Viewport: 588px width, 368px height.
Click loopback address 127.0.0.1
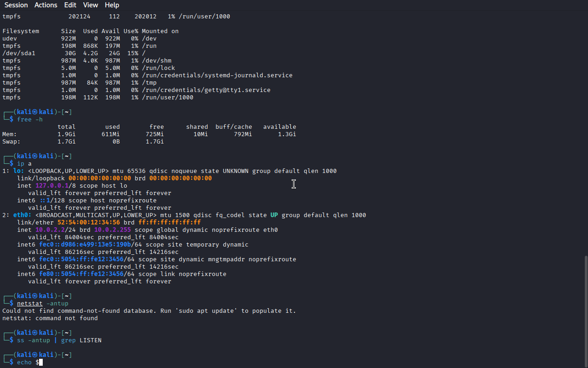[x=52, y=186]
